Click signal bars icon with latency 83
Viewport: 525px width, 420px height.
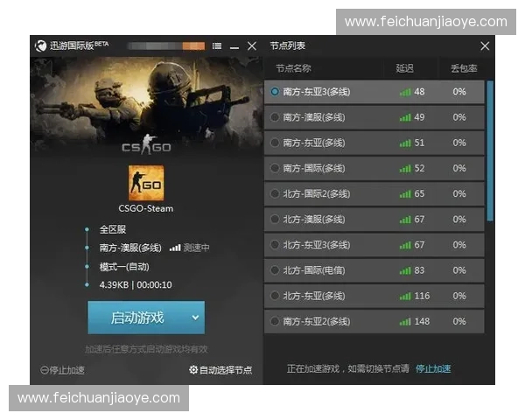point(405,270)
